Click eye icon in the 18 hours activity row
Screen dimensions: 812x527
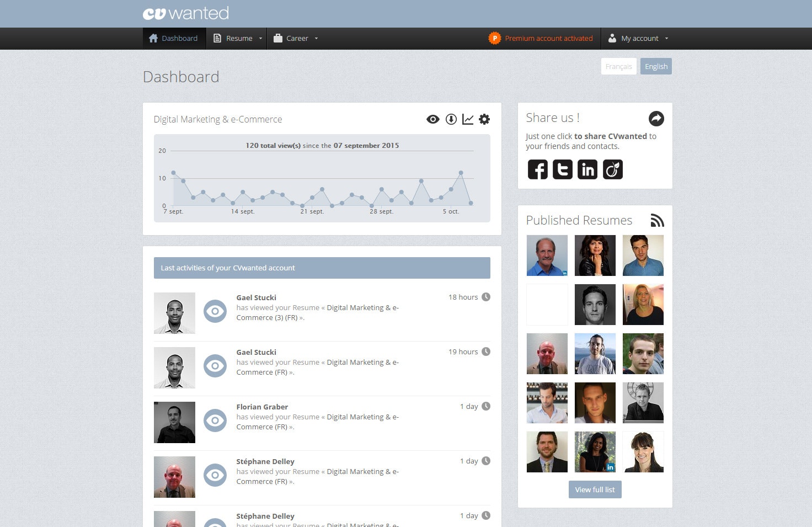(215, 311)
